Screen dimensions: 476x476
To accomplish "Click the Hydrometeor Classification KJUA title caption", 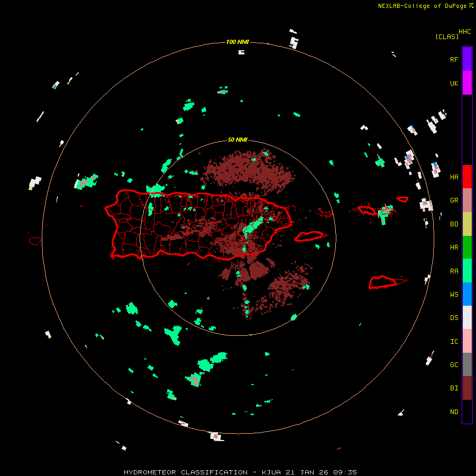I will 240,472.
